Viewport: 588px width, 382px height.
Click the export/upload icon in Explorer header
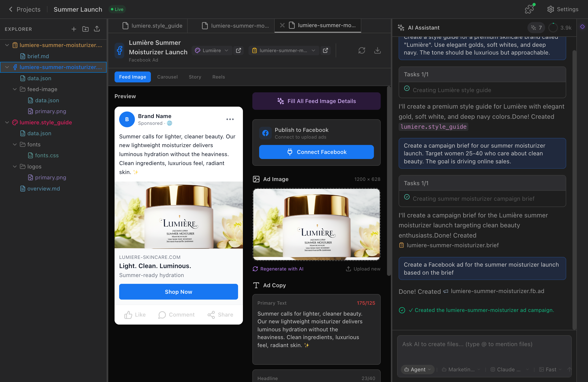coord(97,29)
